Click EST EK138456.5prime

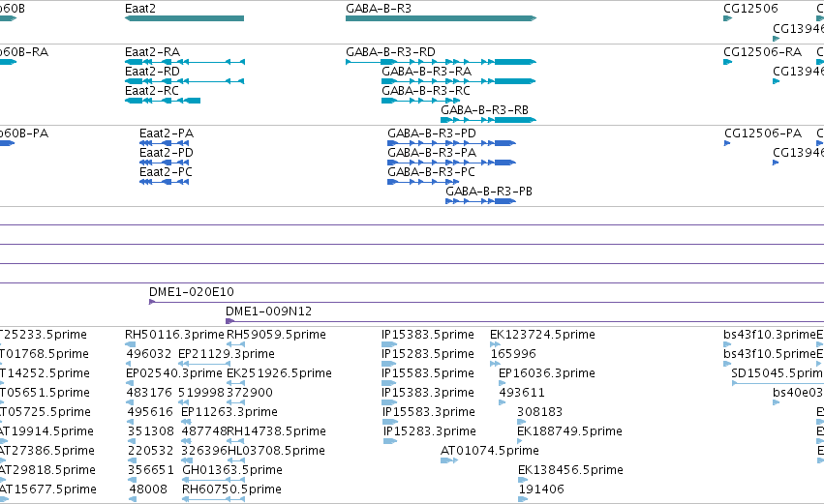[570, 470]
